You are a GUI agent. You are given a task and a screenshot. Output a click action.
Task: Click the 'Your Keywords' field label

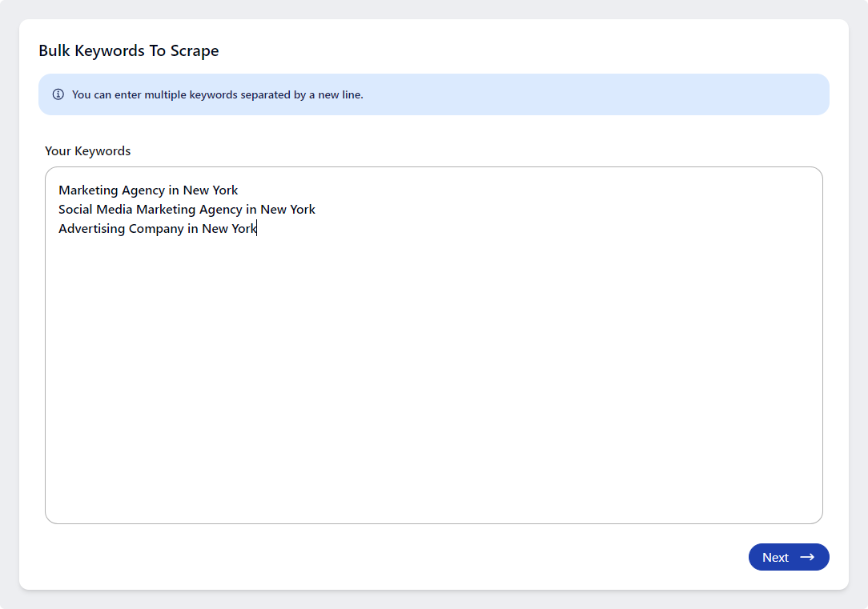tap(87, 151)
